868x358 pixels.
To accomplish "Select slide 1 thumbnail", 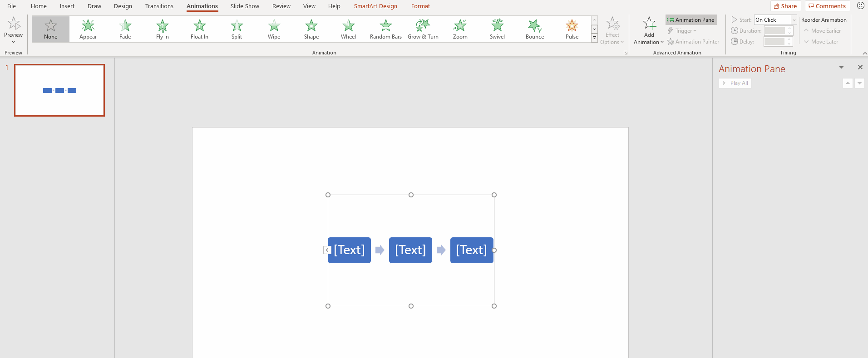I will [59, 90].
